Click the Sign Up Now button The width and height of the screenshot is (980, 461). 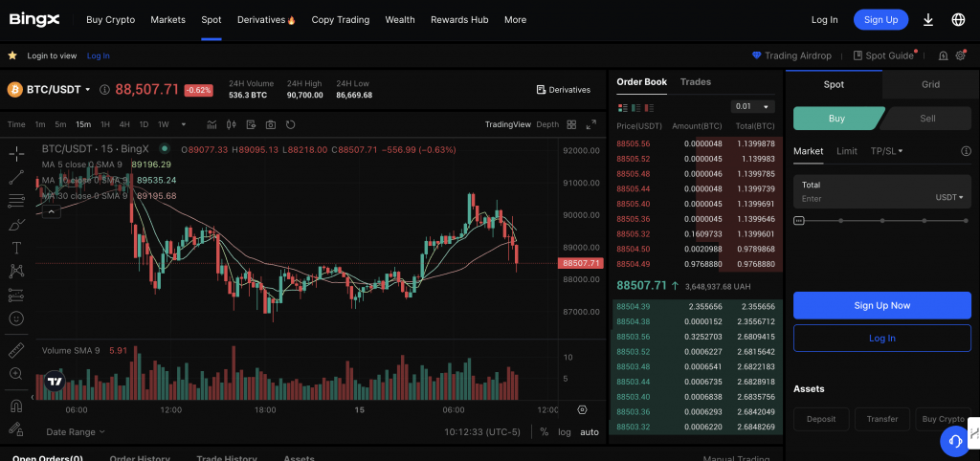[881, 305]
